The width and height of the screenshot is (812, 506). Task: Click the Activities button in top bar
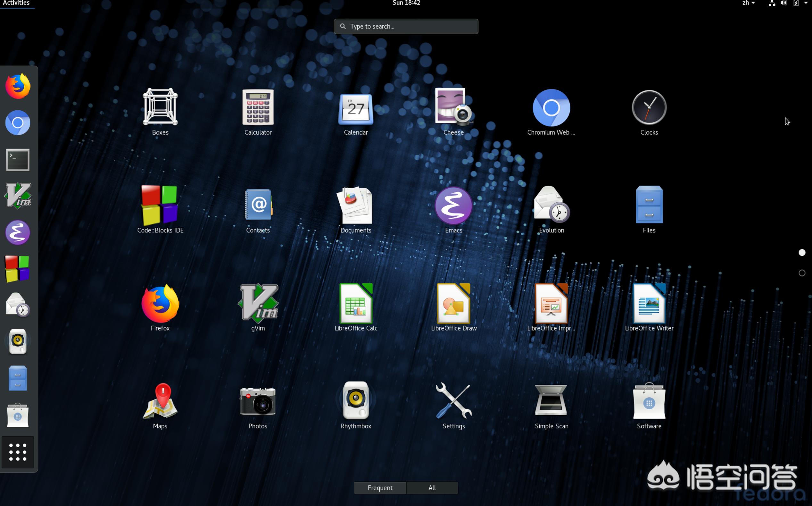tap(16, 3)
